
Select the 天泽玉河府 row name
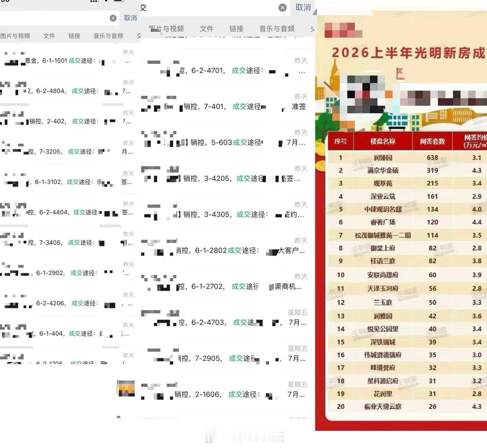click(383, 288)
